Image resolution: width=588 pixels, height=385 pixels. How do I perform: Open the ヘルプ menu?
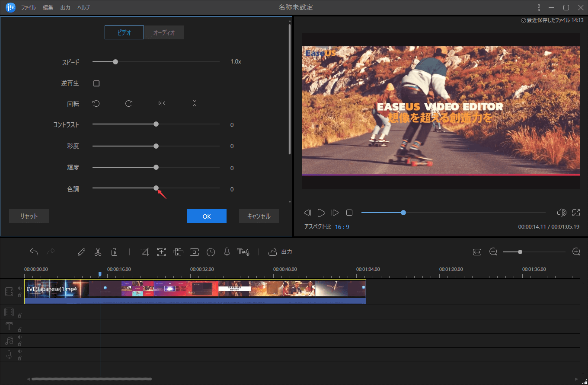coord(83,8)
